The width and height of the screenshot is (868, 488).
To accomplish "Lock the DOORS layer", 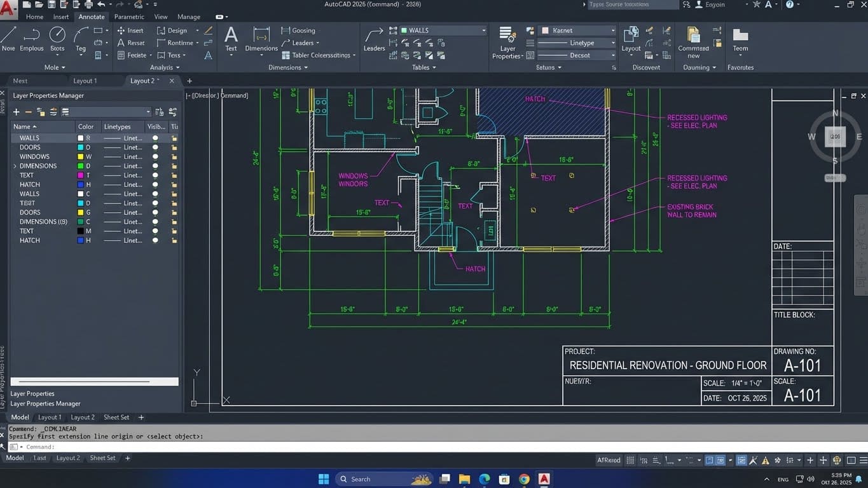I will 174,147.
